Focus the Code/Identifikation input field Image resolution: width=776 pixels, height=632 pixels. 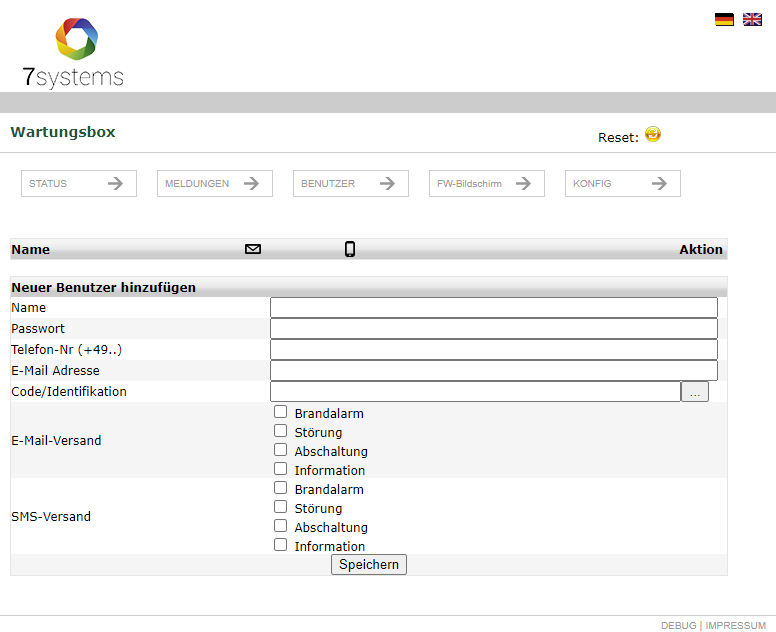coord(476,391)
